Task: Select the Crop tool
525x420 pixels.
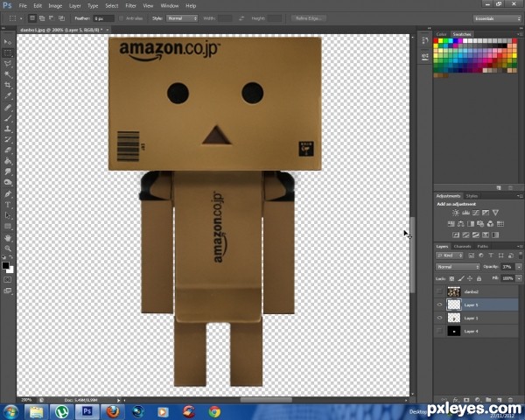Action: pos(8,85)
